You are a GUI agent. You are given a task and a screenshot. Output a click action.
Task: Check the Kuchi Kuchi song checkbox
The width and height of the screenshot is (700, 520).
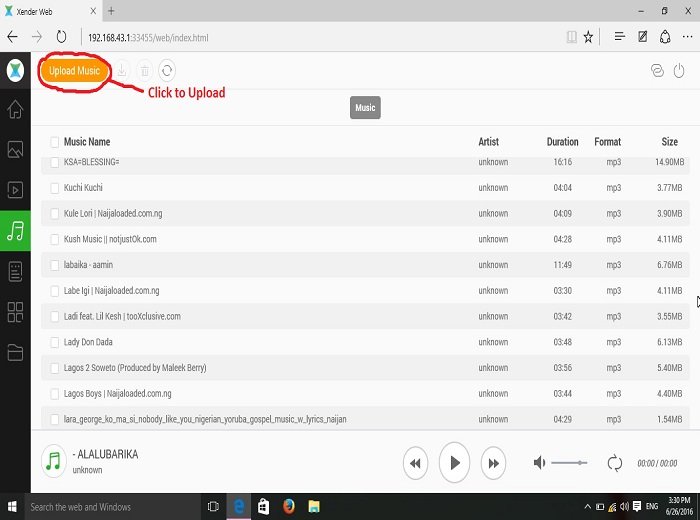tap(54, 188)
